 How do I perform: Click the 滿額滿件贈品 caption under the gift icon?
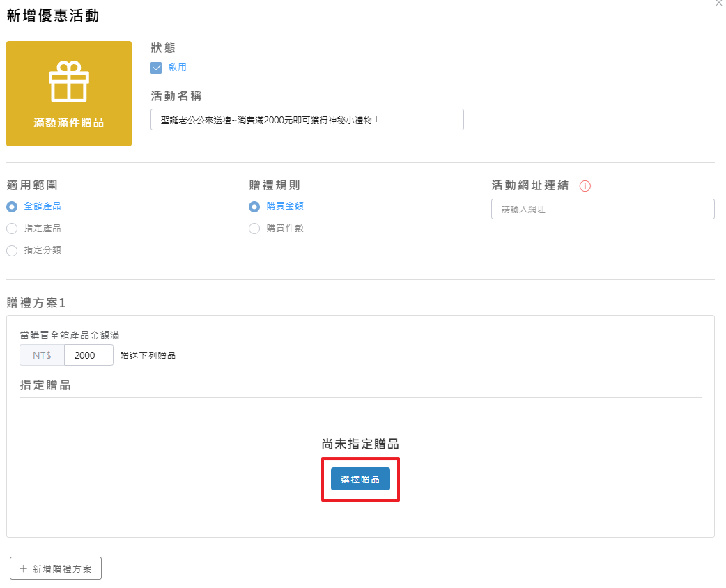click(68, 123)
